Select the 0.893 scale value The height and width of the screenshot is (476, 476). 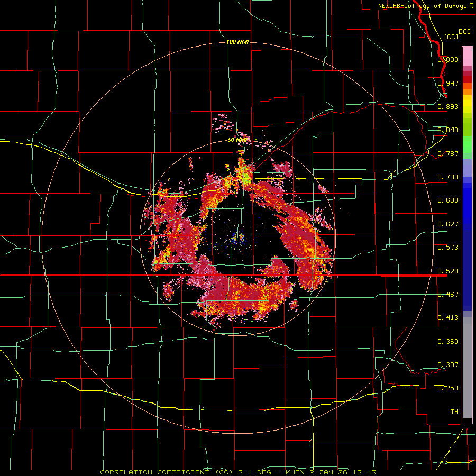tap(448, 106)
